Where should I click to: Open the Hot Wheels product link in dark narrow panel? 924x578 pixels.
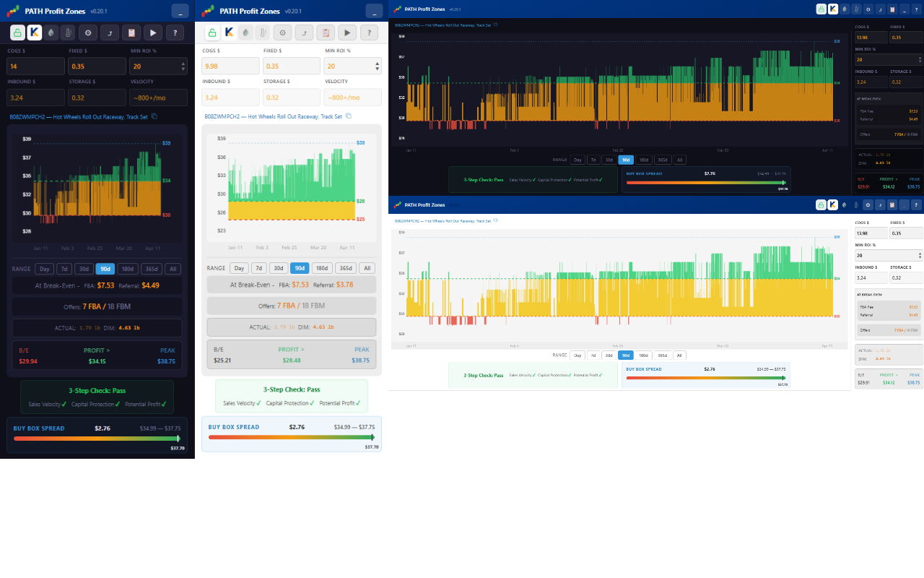click(79, 116)
